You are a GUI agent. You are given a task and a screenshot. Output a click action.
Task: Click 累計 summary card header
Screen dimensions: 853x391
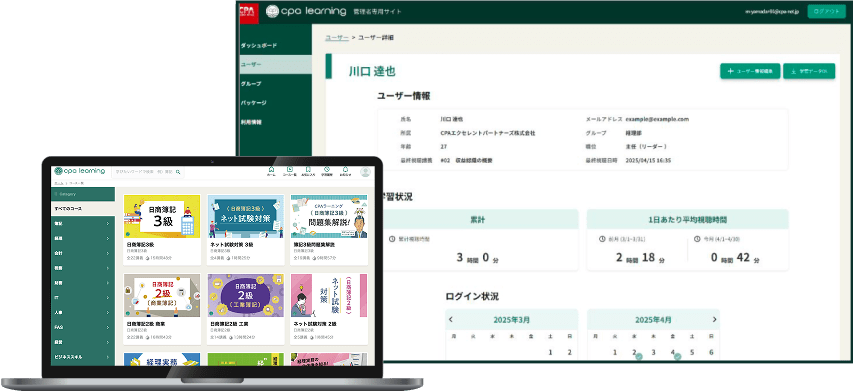pos(477,220)
